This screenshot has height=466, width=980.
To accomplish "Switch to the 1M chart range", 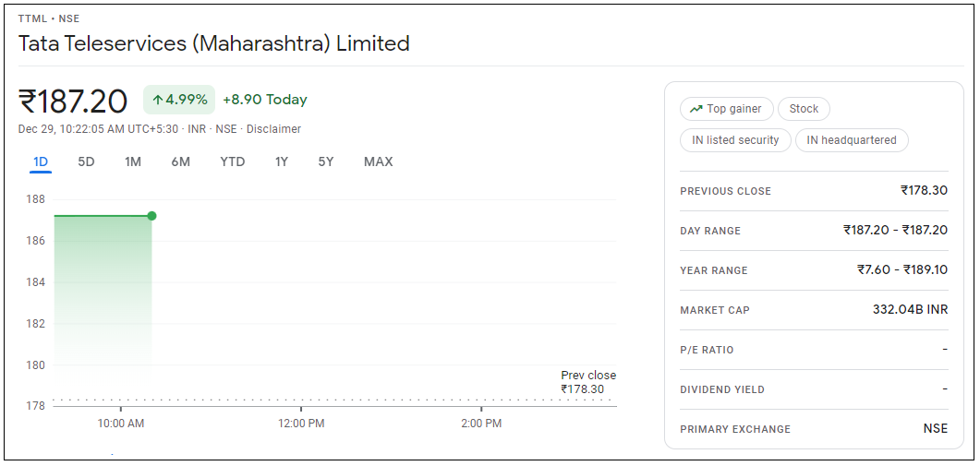I will 133,162.
